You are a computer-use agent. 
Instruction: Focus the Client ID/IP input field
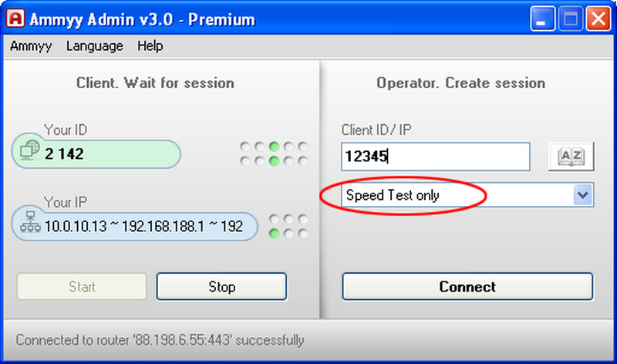[x=436, y=157]
